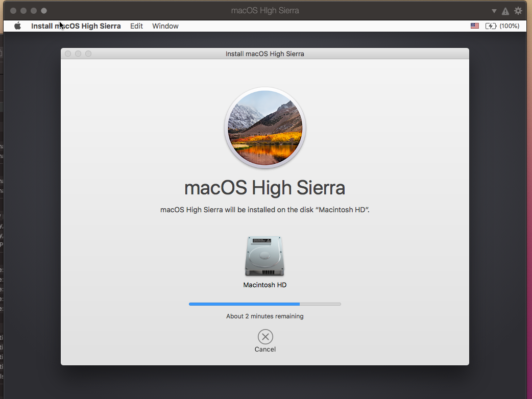Viewport: 532px width, 399px height.
Task: Open the Window menu
Action: [x=165, y=26]
